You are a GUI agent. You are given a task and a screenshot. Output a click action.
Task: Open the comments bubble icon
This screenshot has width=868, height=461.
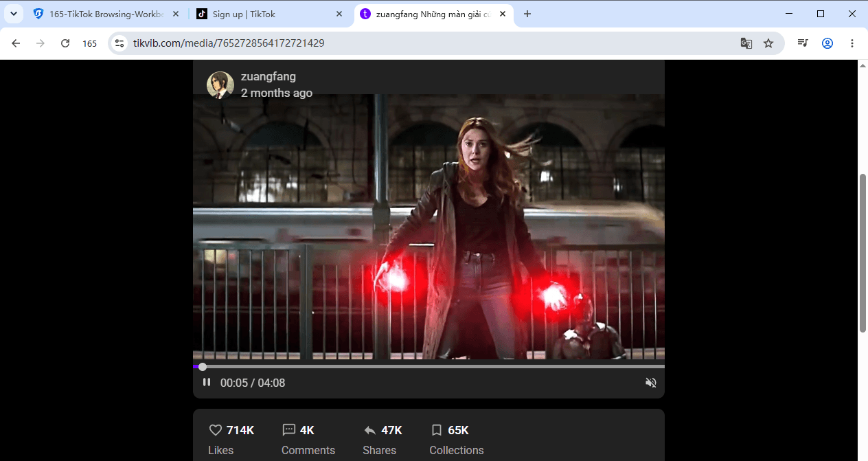pos(288,430)
